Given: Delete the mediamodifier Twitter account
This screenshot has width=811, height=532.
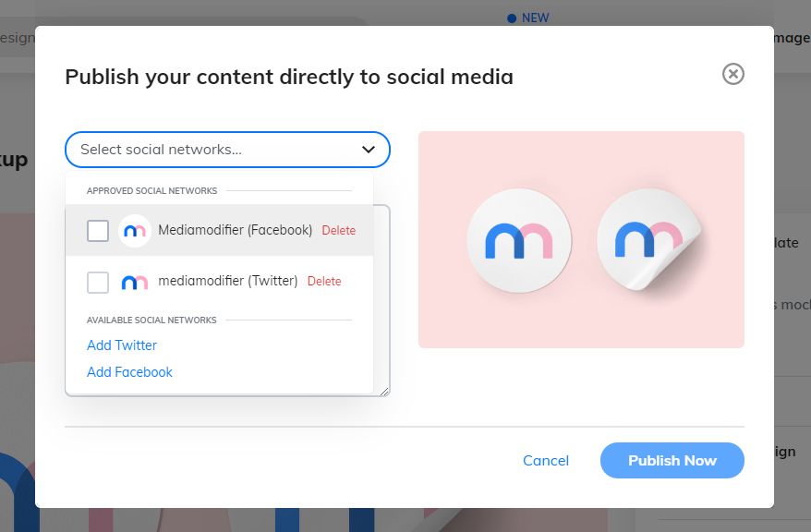Looking at the screenshot, I should point(324,282).
